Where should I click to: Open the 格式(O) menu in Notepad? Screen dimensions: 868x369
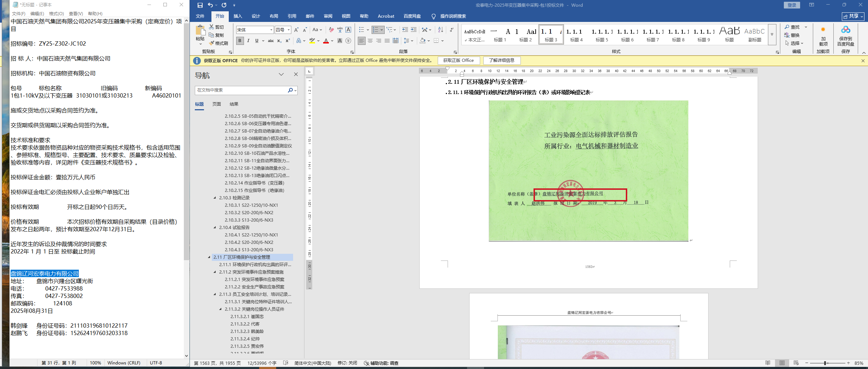[56, 13]
